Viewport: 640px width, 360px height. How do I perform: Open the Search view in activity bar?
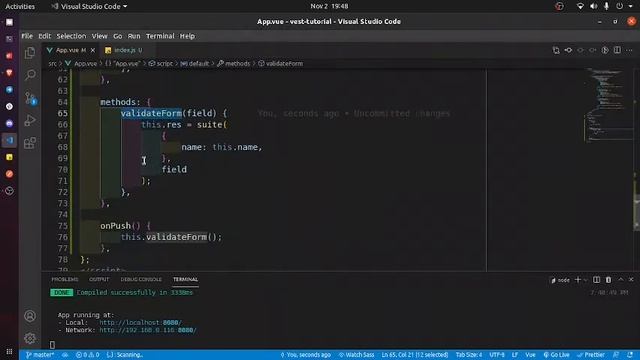[x=30, y=75]
